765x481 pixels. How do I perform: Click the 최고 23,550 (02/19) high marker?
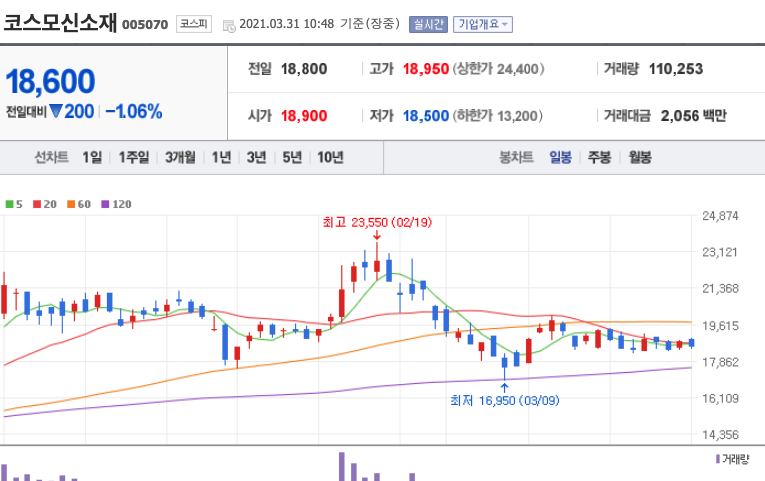point(377,222)
